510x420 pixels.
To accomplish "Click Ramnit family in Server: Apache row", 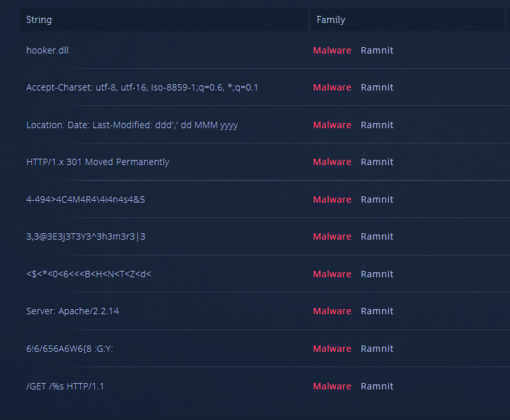I will pyautogui.click(x=377, y=311).
